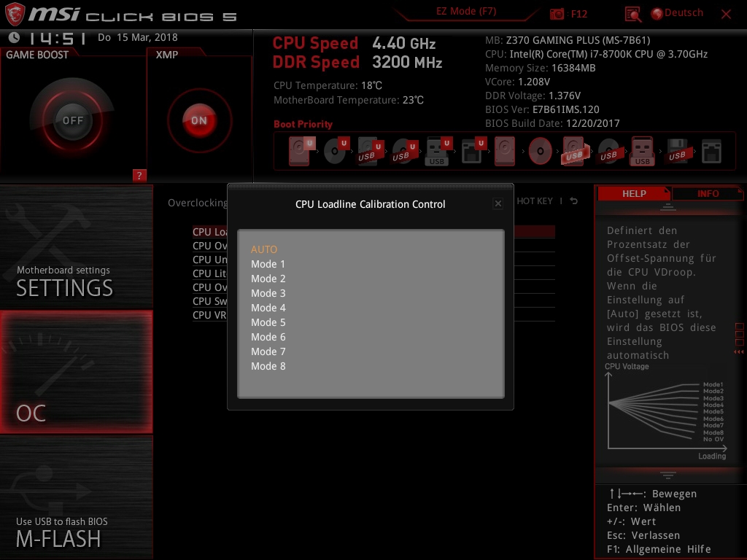Select the highlighted legacy USB hard disk icon
747x560 pixels.
click(x=575, y=151)
